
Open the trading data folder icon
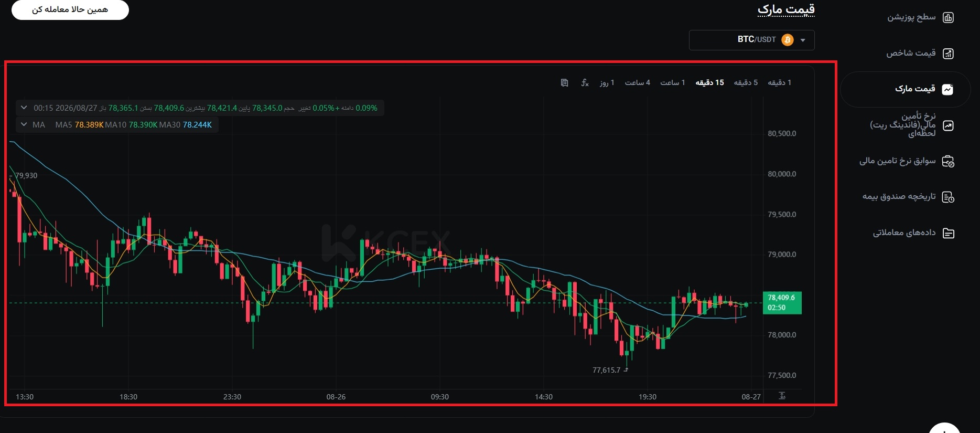[948, 233]
